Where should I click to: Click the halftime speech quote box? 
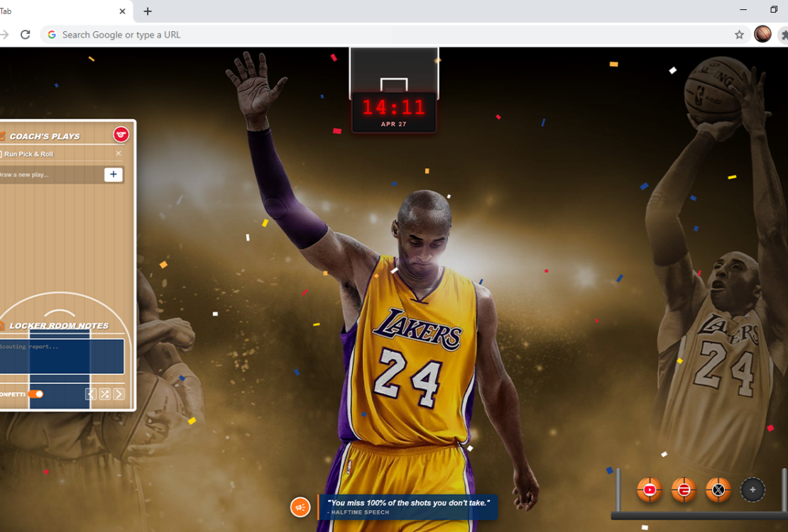[x=408, y=506]
